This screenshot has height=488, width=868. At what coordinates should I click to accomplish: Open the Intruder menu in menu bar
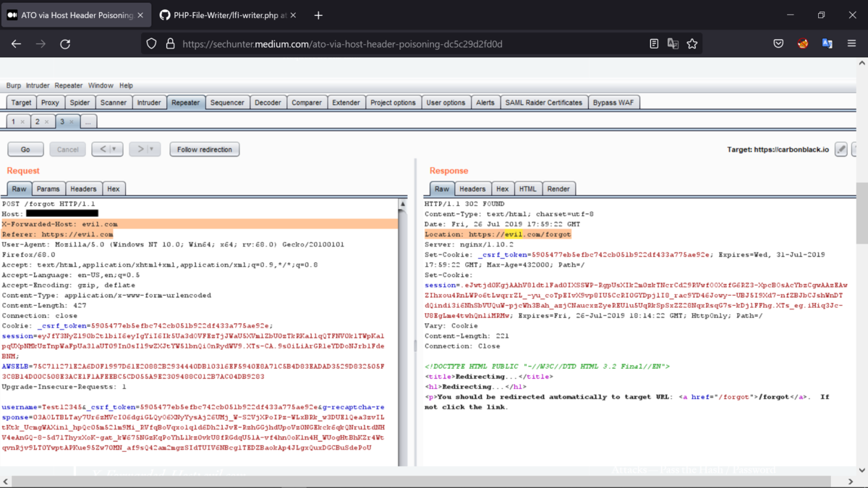38,85
